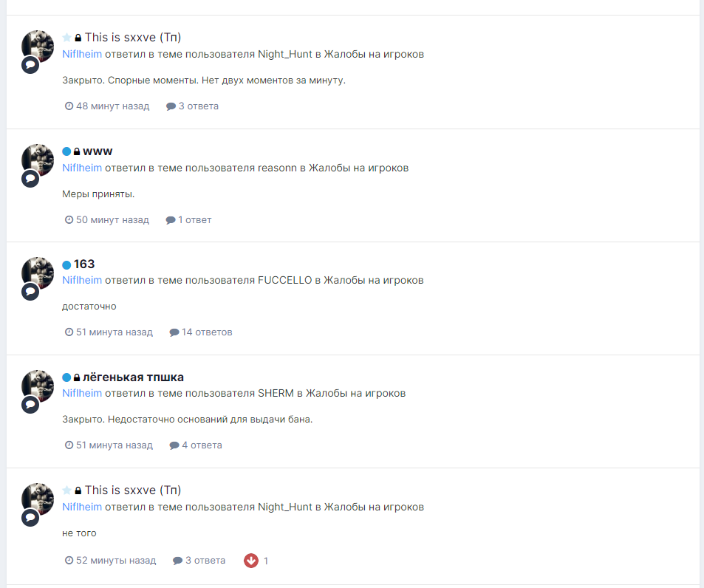
Task: Click the '3 ответа' count in last post
Action: [x=205, y=560]
